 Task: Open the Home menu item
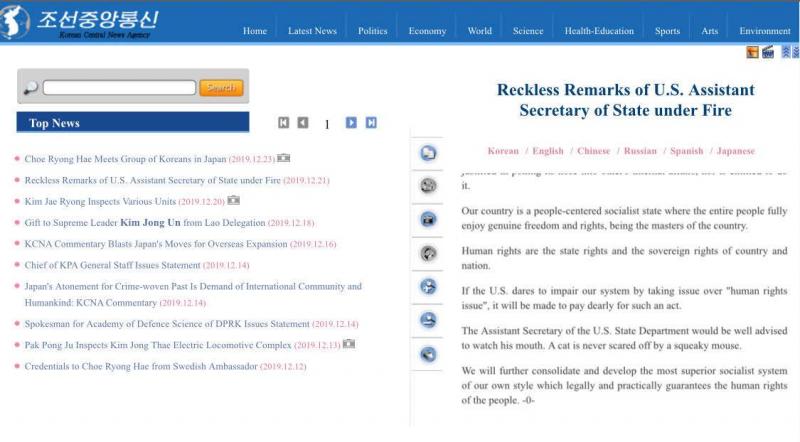(255, 31)
